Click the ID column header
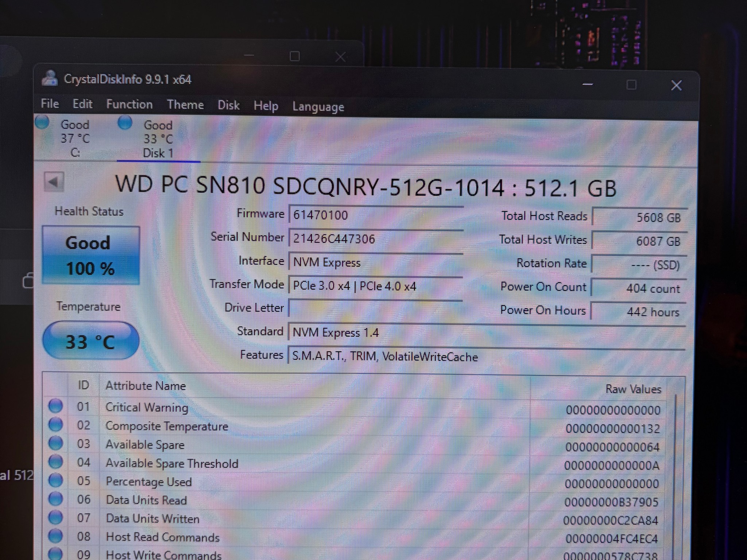The image size is (747, 560). point(84,385)
